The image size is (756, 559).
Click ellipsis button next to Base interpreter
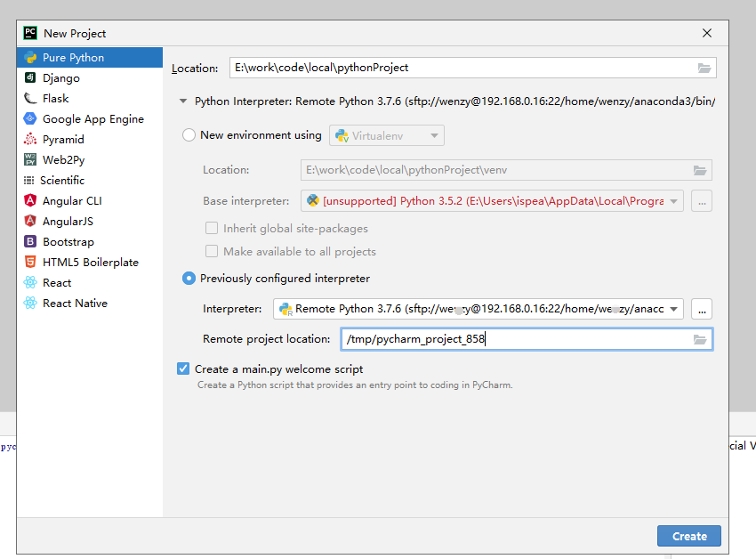(x=702, y=201)
